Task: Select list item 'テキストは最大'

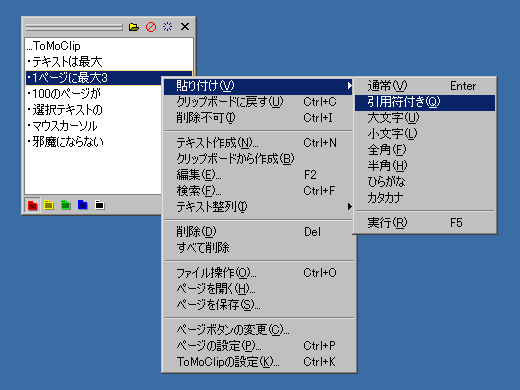Action: pyautogui.click(x=109, y=62)
